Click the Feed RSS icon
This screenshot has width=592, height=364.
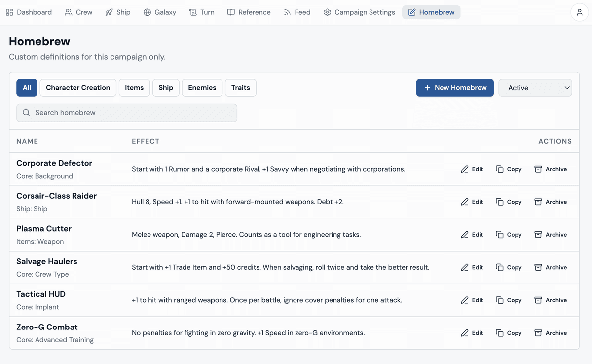point(287,12)
